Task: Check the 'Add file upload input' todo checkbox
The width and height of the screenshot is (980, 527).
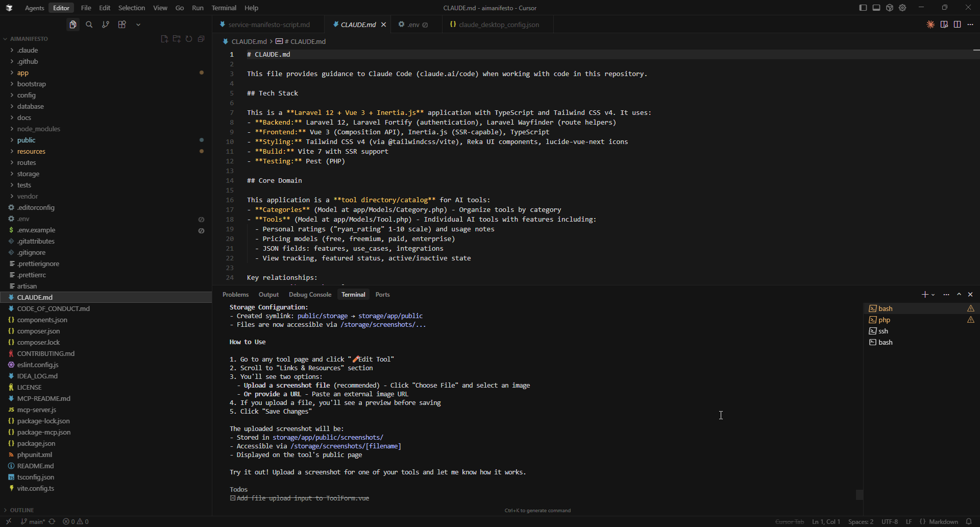Action: [233, 498]
